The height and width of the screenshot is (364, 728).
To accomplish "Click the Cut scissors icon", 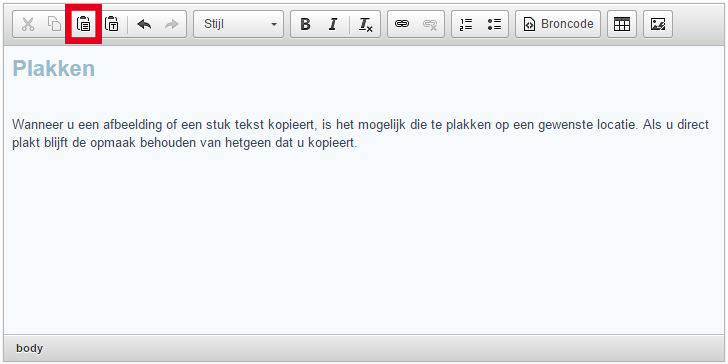I will 28,24.
